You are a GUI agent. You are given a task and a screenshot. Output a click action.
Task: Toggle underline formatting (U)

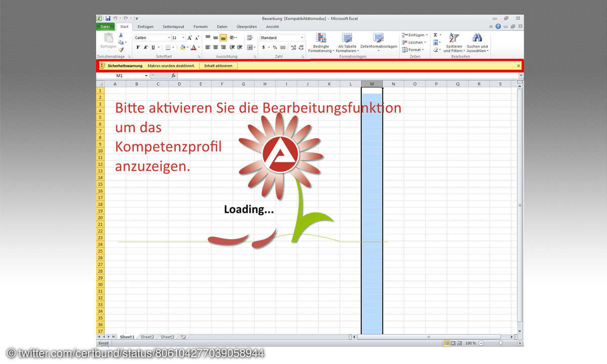(x=153, y=48)
